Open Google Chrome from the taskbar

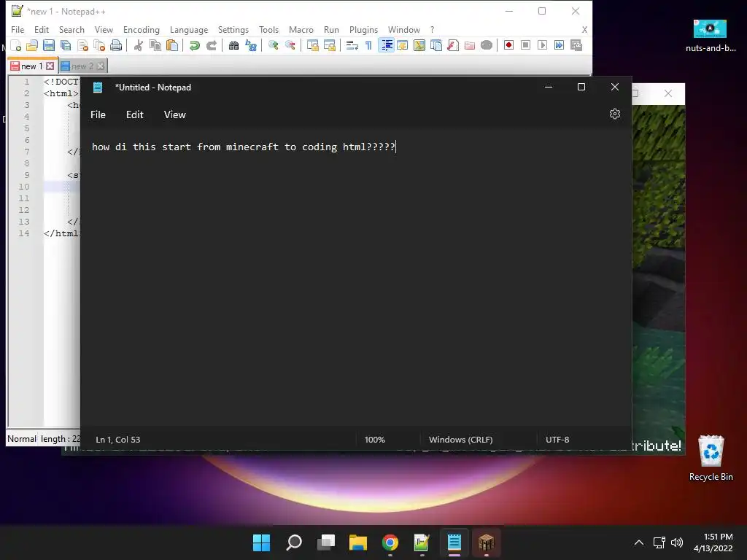(x=390, y=542)
